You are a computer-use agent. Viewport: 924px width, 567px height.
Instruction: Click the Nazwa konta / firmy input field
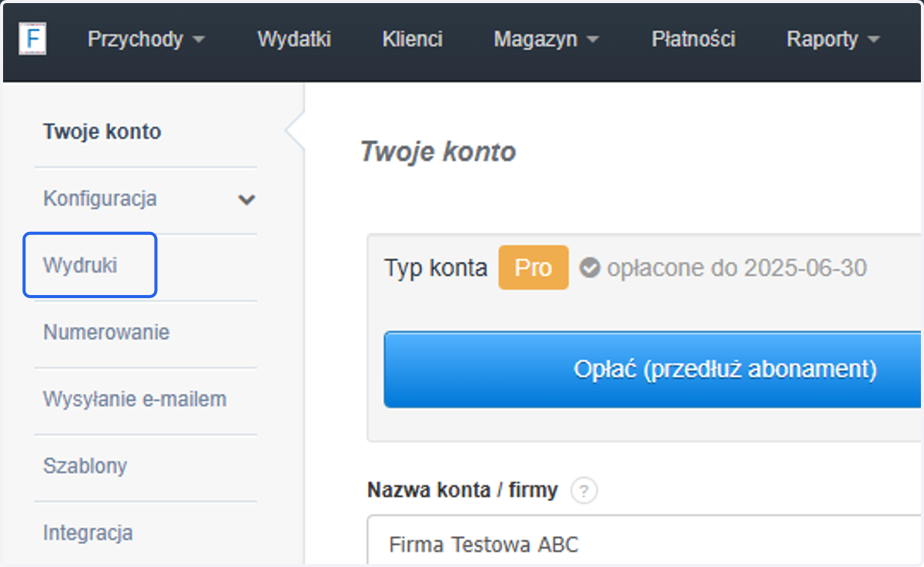tap(645, 541)
